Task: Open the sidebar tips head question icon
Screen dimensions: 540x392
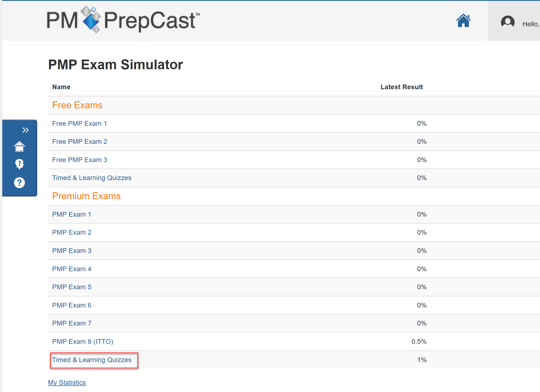Action: click(x=19, y=164)
